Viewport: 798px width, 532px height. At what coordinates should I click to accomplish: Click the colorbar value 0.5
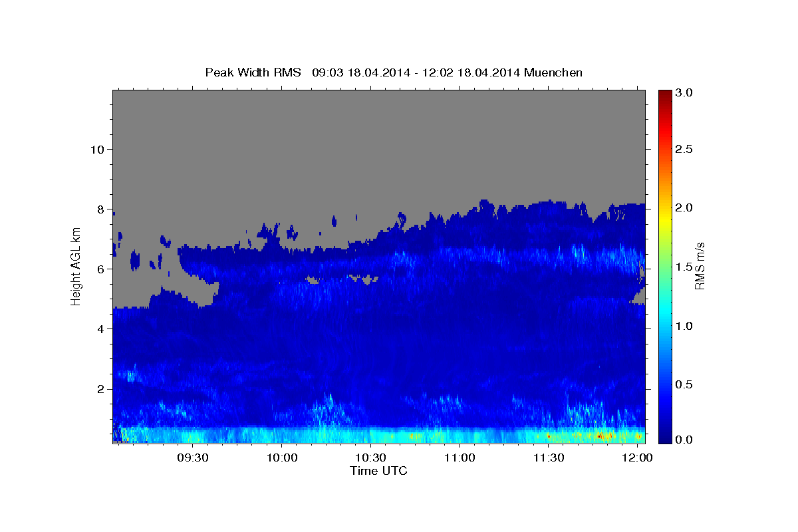pos(684,384)
